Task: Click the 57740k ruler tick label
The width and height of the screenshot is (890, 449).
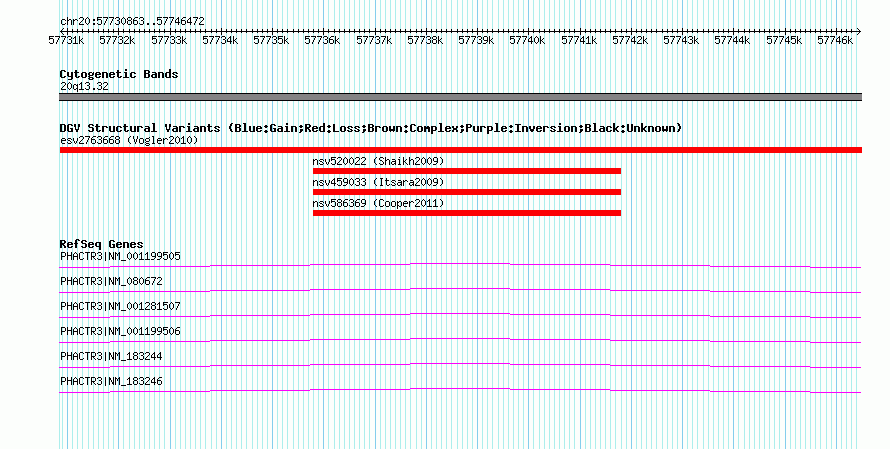Action: [x=527, y=40]
